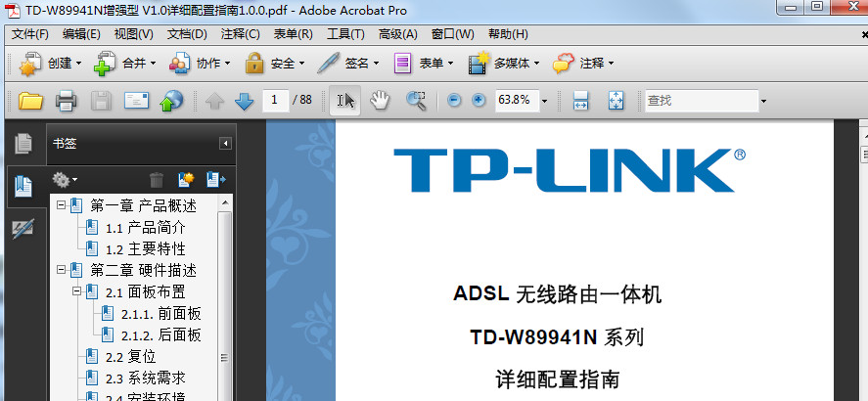Fit page width with scrolling icon
The height and width of the screenshot is (401, 868).
580,100
